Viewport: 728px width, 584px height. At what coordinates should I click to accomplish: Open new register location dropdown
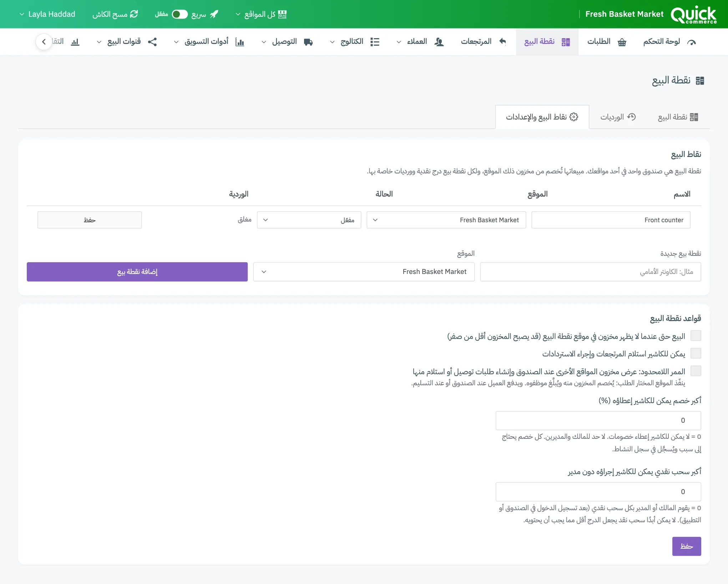click(364, 272)
